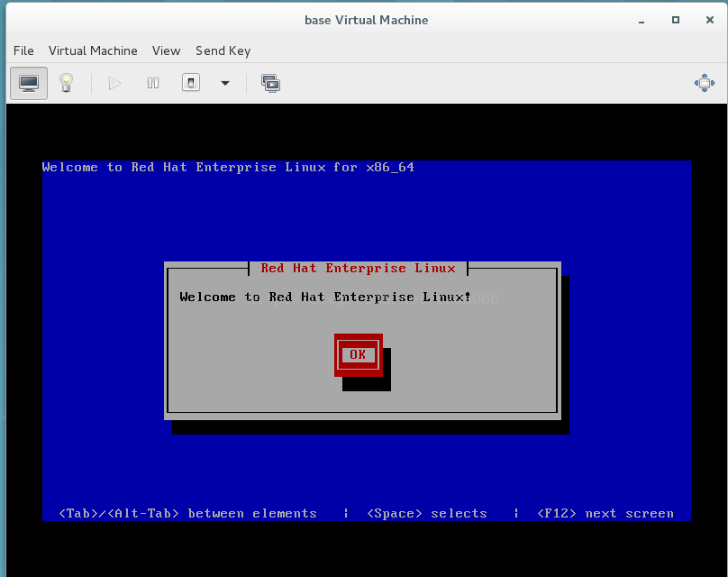Click the Tab/Alt-Tab between elements hint
Viewport: 728px width, 577px height.
click(187, 513)
